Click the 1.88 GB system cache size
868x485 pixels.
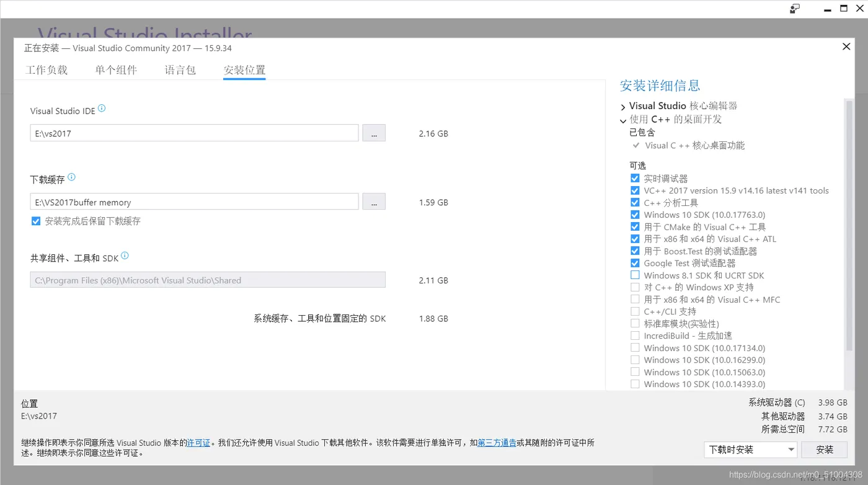pos(433,319)
